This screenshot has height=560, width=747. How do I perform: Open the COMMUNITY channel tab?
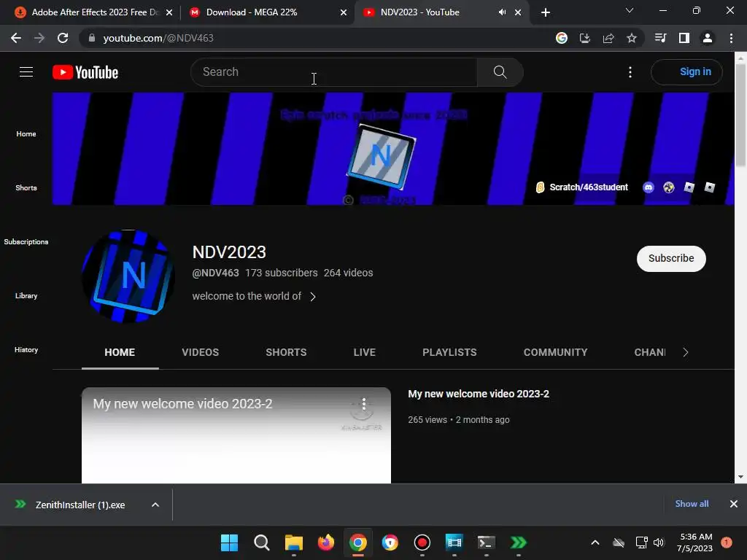point(555,352)
